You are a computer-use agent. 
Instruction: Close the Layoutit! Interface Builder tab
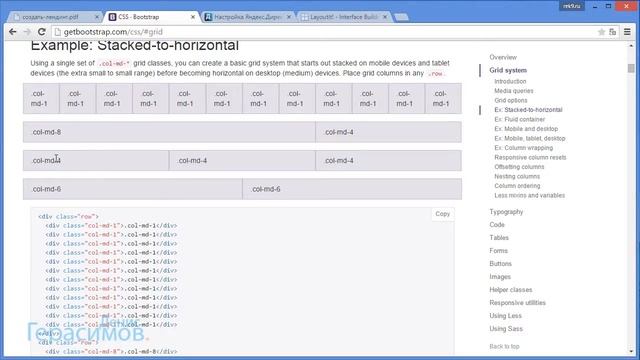(384, 17)
